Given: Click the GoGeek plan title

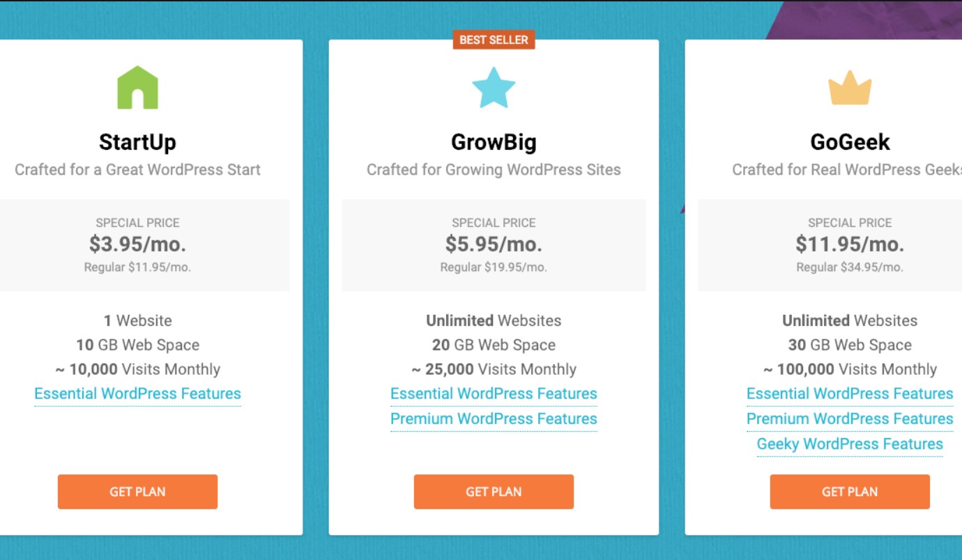Looking at the screenshot, I should click(850, 142).
